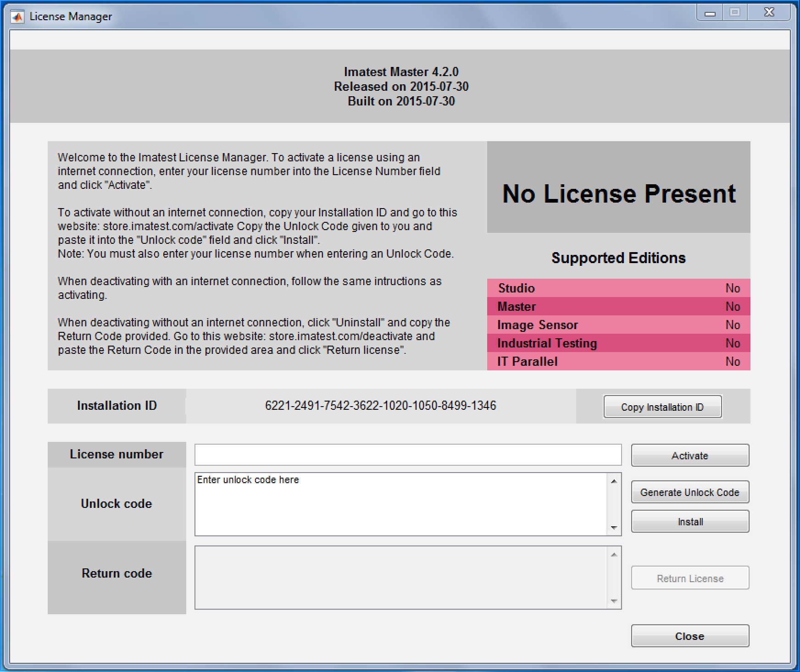
Task: Click the Image Sensor edition row
Action: 619,325
